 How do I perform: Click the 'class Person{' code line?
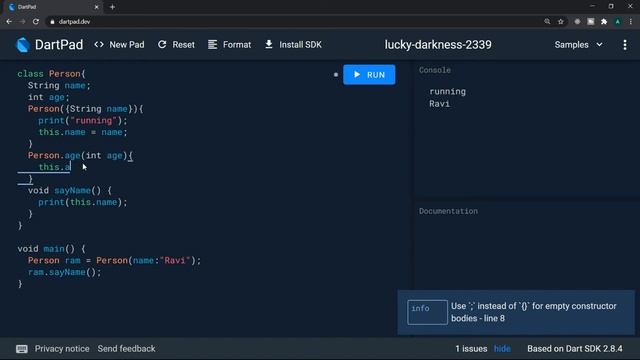[51, 74]
